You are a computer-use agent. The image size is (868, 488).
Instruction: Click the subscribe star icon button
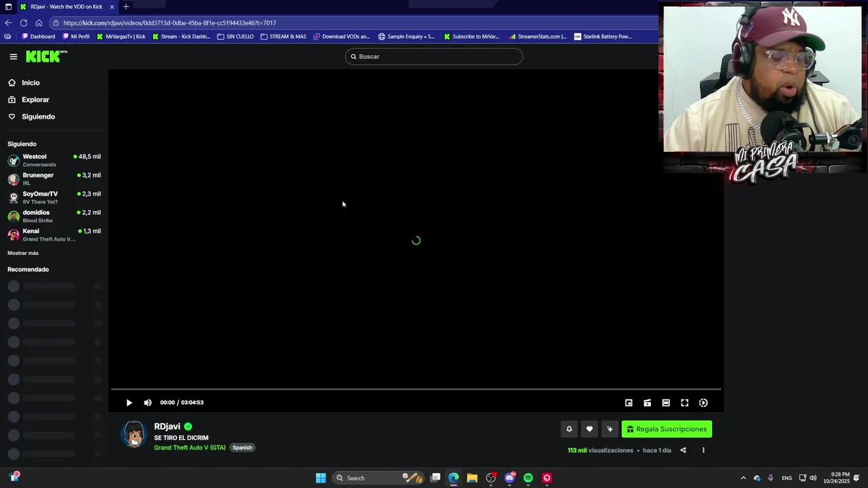coord(610,429)
